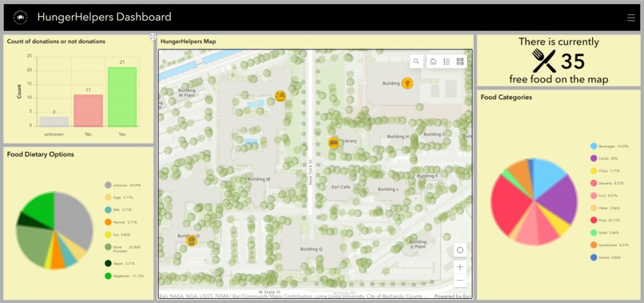Screen dimensions: 644x303
Task: Toggle Milk legend swatch
Action: [108, 209]
